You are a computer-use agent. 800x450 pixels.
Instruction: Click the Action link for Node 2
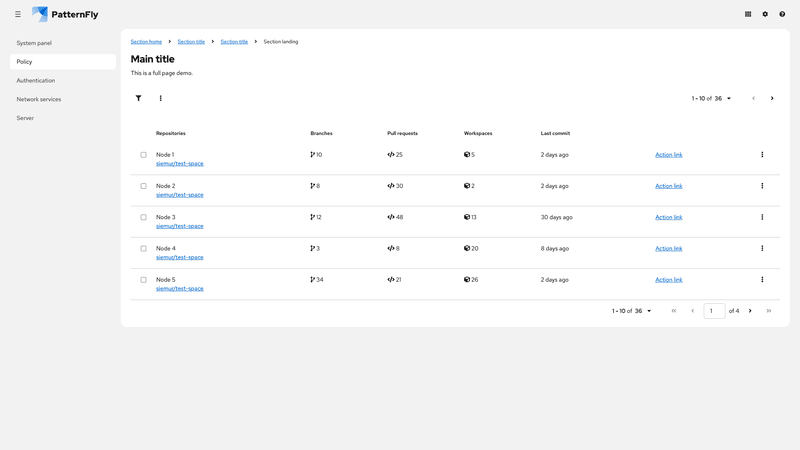pos(668,186)
